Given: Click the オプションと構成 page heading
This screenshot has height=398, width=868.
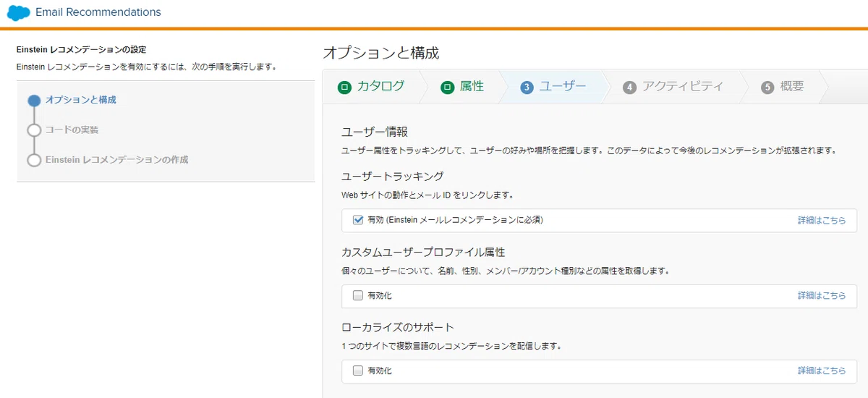Looking at the screenshot, I should 380,53.
